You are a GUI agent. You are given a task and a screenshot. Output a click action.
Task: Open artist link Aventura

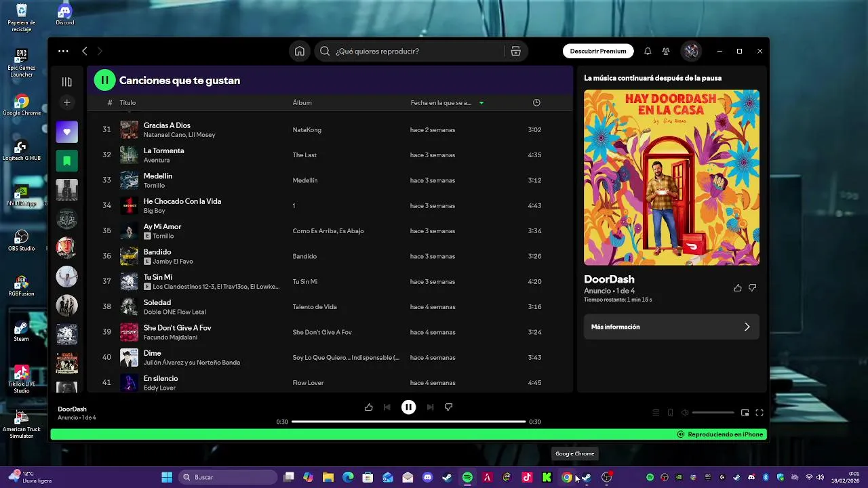(x=156, y=160)
